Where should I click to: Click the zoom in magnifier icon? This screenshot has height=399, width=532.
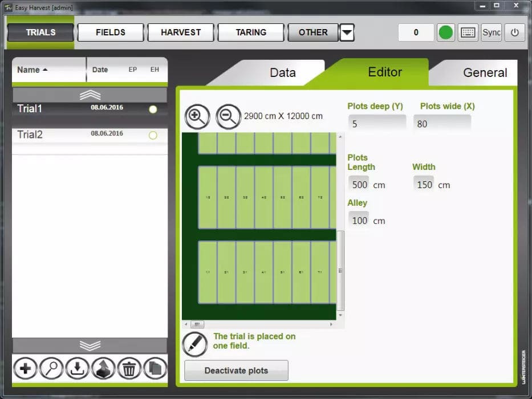[197, 116]
